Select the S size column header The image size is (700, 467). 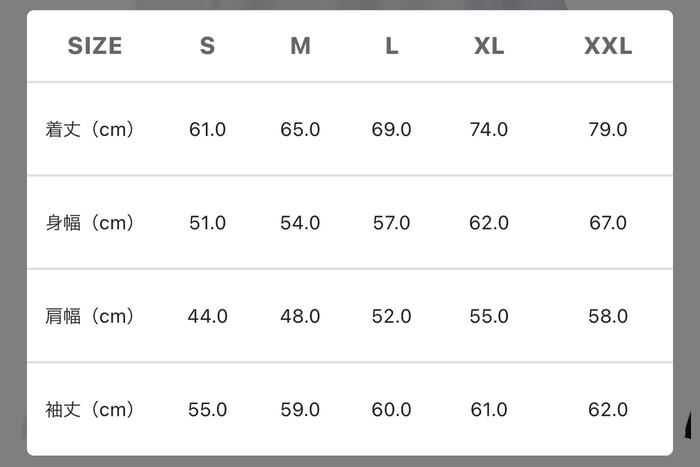[x=207, y=46]
